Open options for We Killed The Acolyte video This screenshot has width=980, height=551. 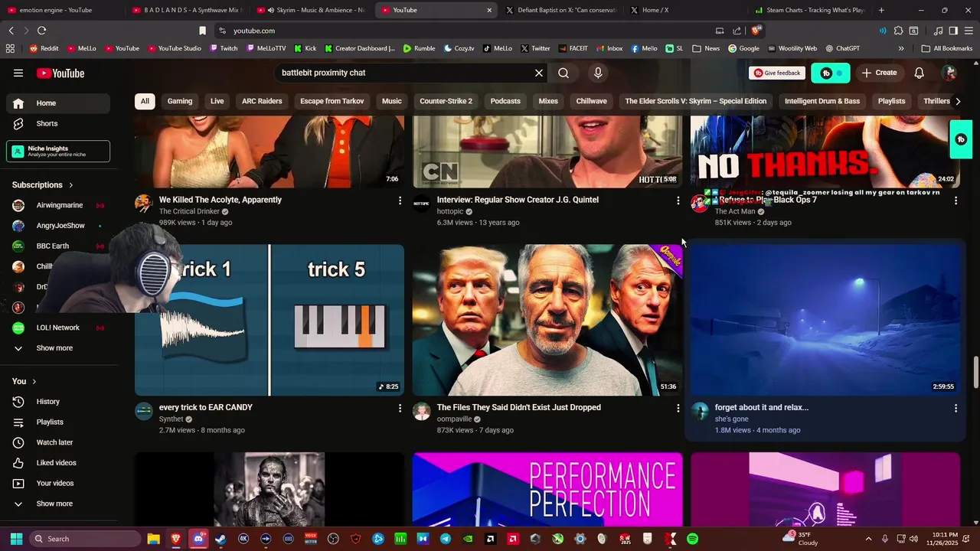point(400,201)
